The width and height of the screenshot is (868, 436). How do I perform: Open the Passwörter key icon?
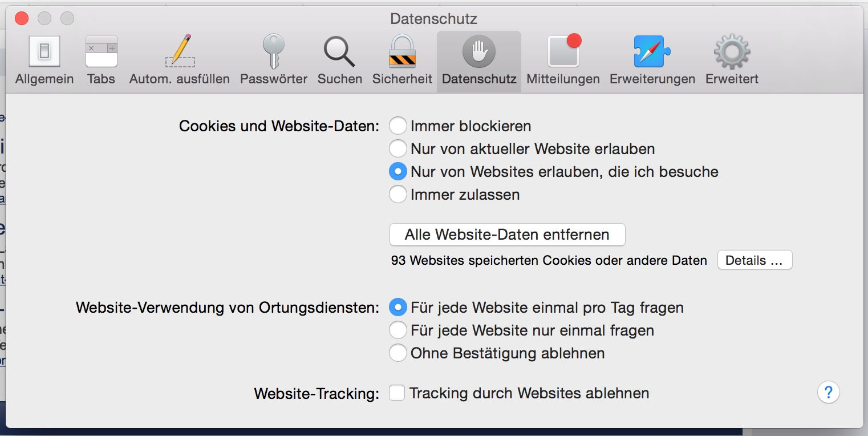[273, 53]
